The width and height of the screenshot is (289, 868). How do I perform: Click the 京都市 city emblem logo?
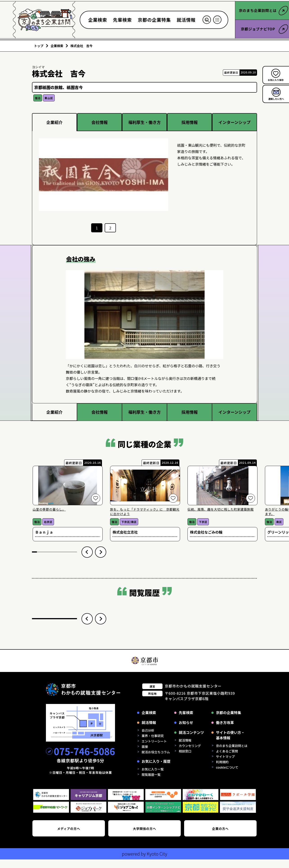pyautogui.click(x=144, y=660)
